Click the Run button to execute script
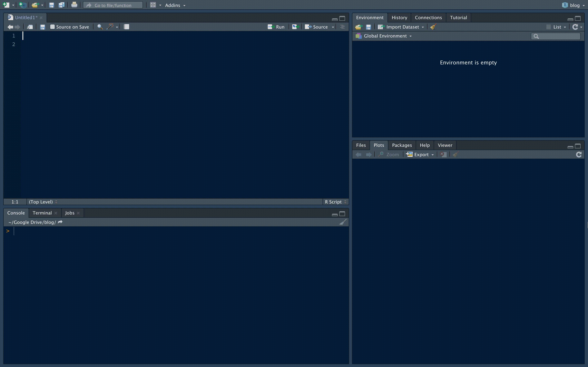588x367 pixels. (276, 27)
